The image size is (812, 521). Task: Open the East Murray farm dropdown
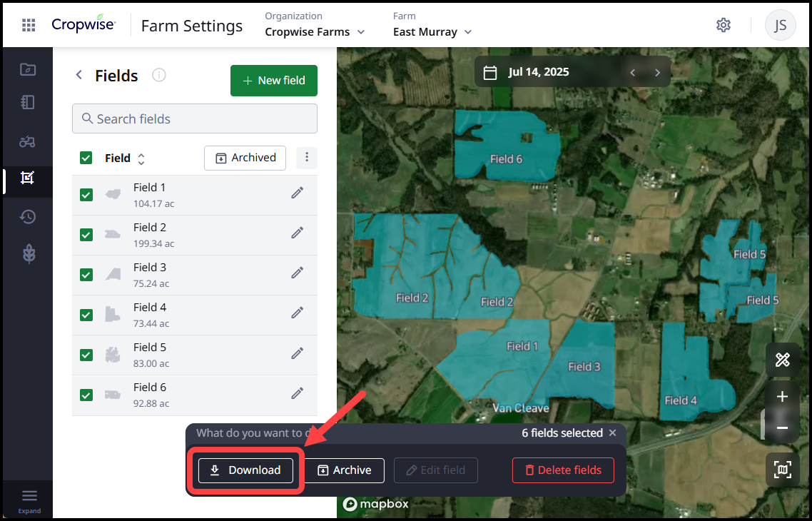click(x=432, y=32)
